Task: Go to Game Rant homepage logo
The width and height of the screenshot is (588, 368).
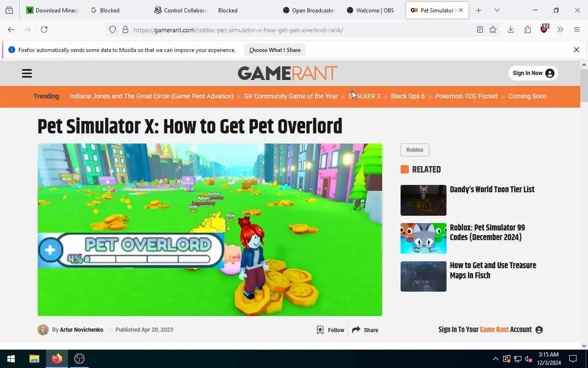Action: [x=288, y=73]
